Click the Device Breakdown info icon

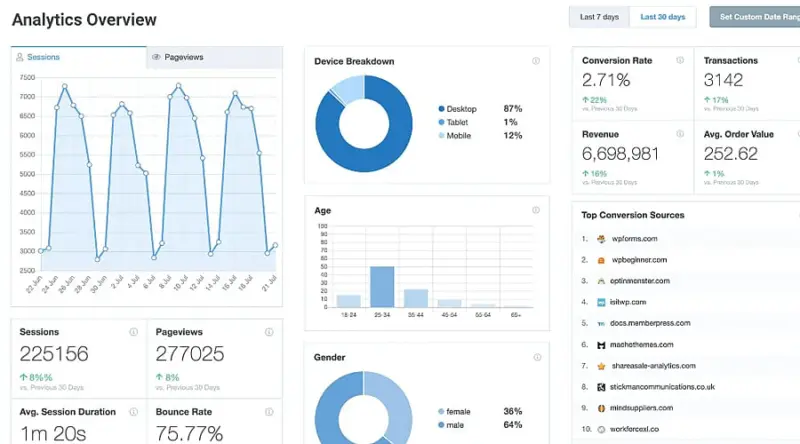coord(536,61)
